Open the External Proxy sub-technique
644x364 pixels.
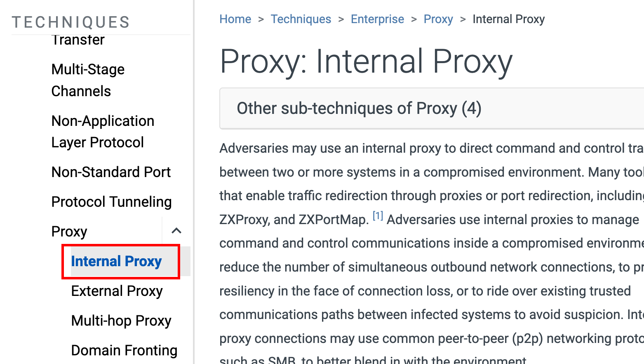coord(117,291)
